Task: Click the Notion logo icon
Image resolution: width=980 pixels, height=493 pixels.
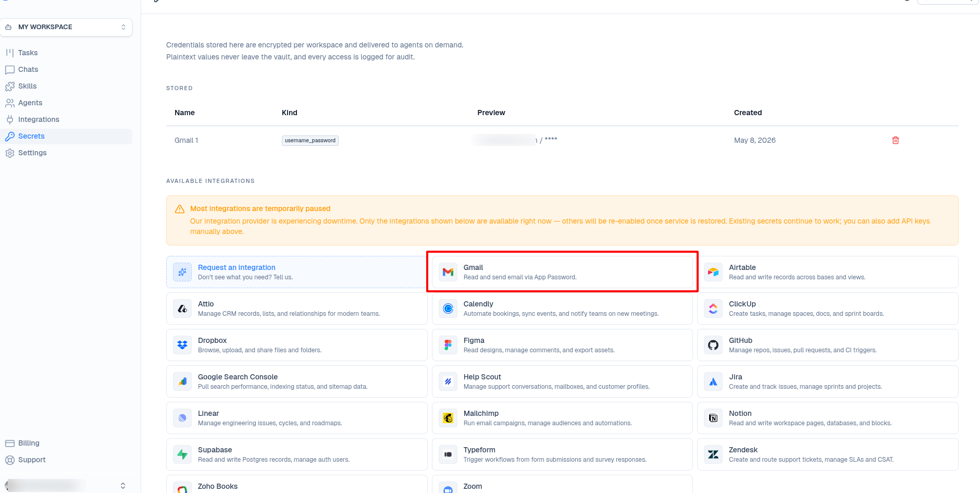Action: coord(713,418)
